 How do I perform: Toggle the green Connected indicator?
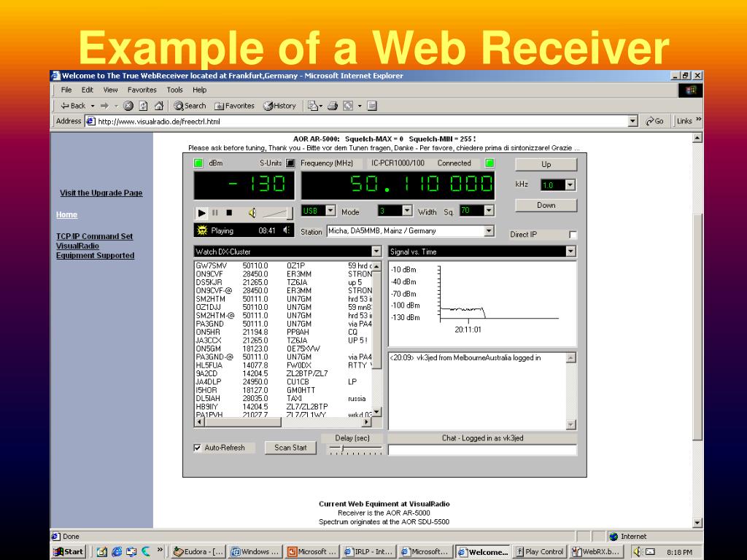click(x=489, y=163)
